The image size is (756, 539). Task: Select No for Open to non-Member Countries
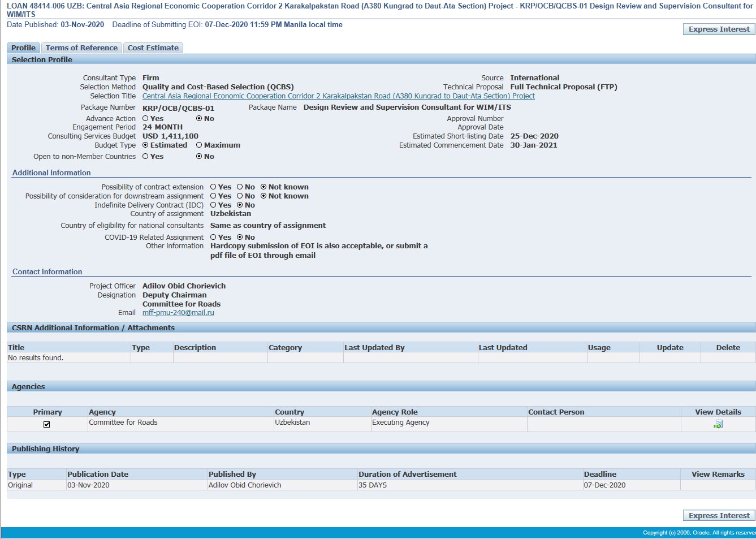199,157
